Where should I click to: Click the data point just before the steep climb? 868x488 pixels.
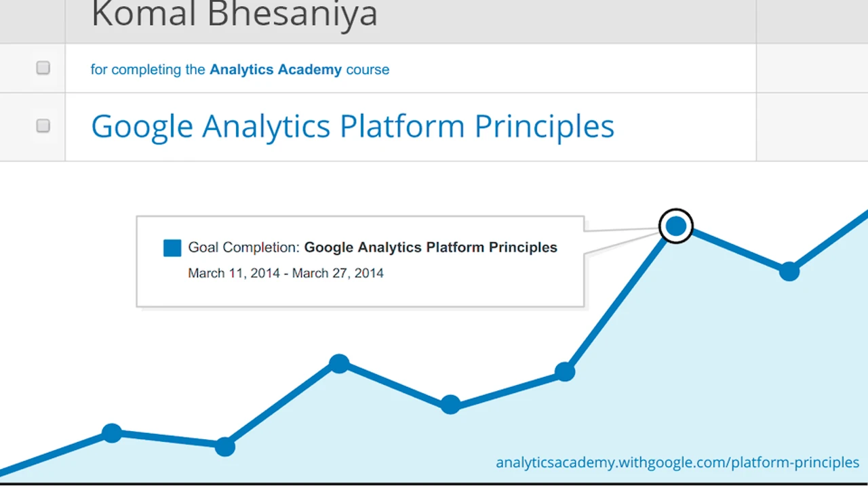tap(565, 371)
